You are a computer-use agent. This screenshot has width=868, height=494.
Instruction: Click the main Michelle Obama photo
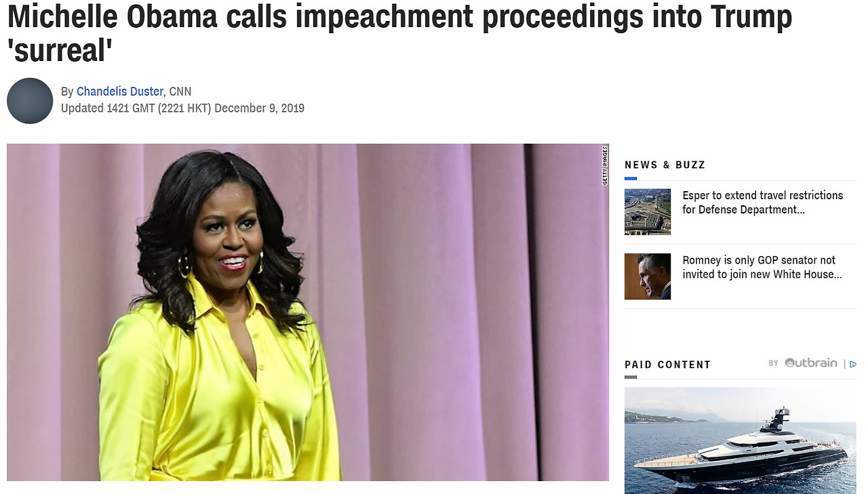coord(308,312)
